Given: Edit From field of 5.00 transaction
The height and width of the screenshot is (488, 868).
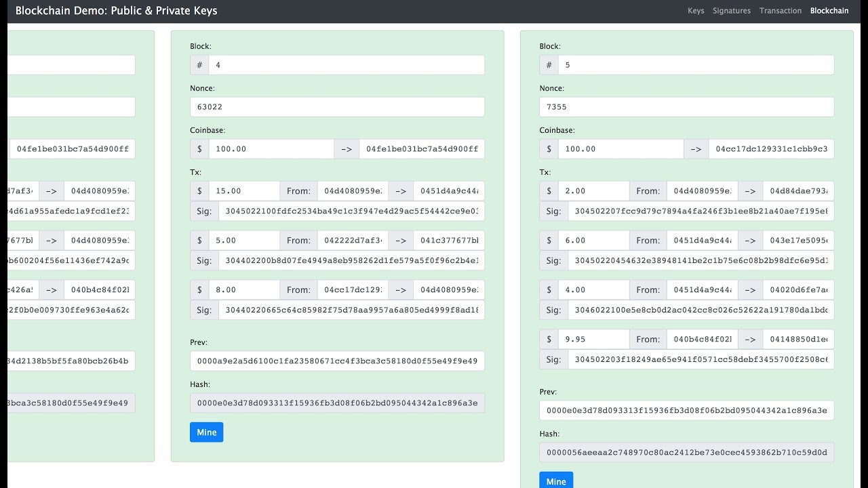Looking at the screenshot, I should coord(353,240).
